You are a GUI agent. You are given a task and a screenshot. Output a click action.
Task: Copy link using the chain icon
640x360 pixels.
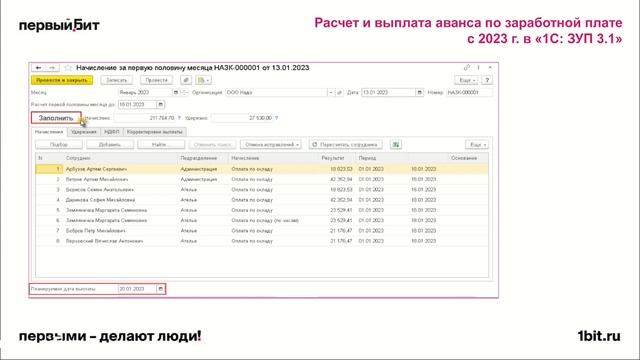click(x=467, y=67)
